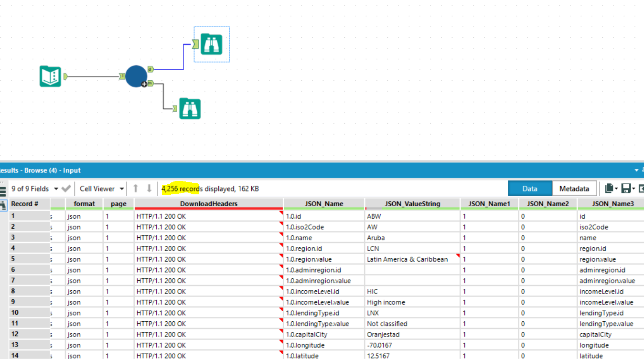644x359 pixels.
Task: Click the 'json' format cell in row 7
Action: coord(84,281)
